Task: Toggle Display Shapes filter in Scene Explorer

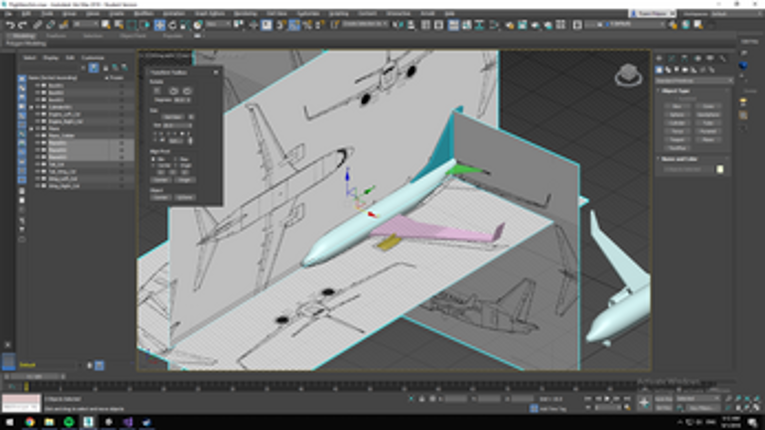Action: (22, 88)
